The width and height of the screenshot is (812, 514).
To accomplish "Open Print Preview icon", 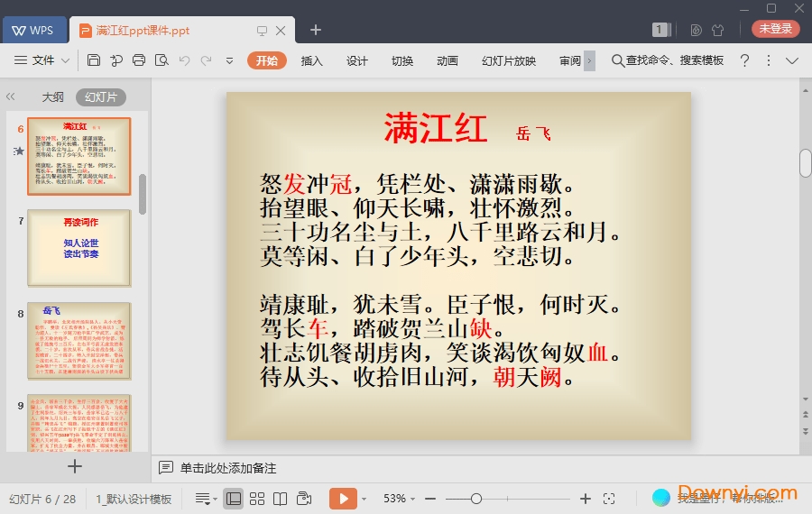I will (x=161, y=60).
